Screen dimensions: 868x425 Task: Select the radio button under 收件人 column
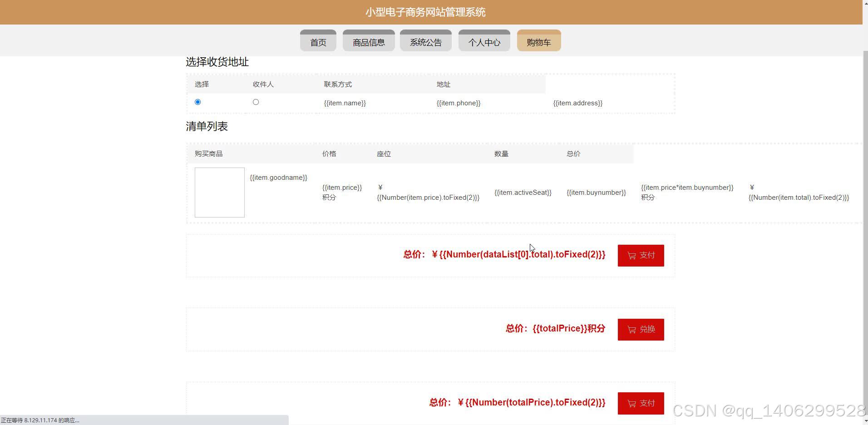coord(256,102)
